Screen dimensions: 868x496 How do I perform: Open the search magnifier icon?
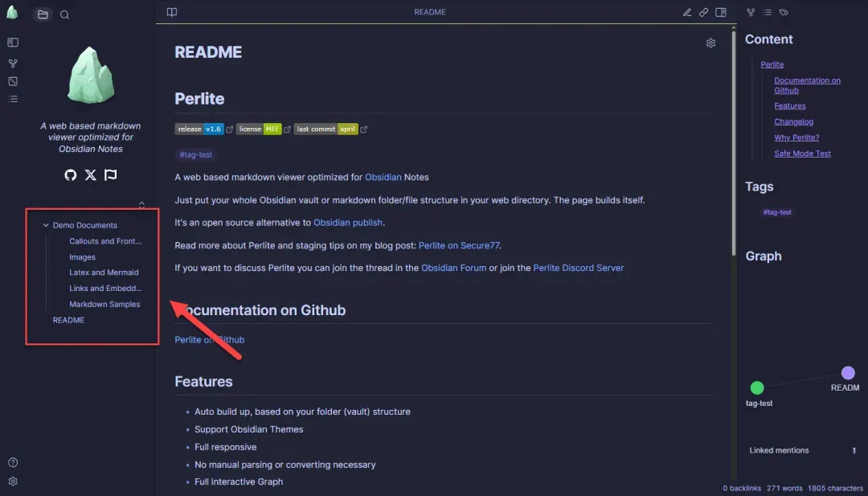pos(65,15)
